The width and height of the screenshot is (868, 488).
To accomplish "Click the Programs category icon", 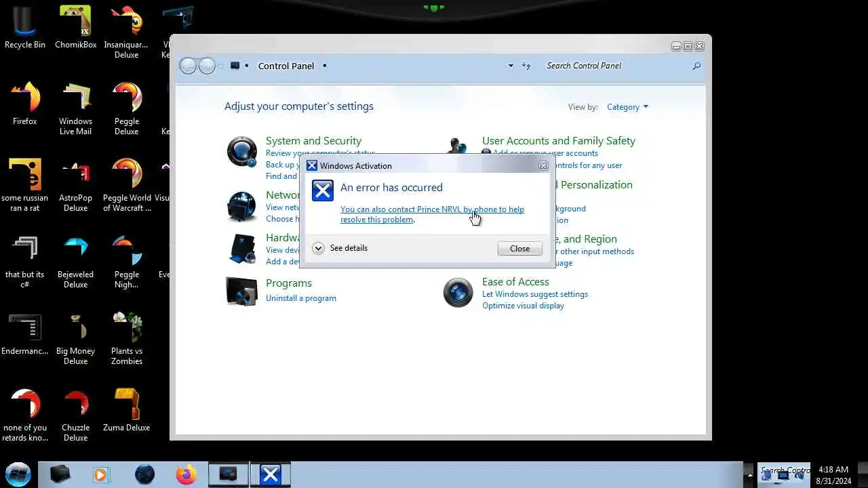I will tap(242, 291).
